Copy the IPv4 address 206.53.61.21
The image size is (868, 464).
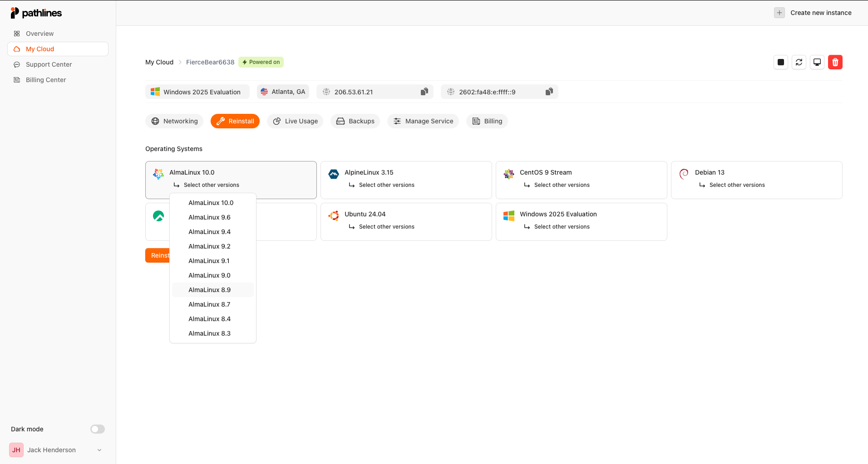click(424, 92)
